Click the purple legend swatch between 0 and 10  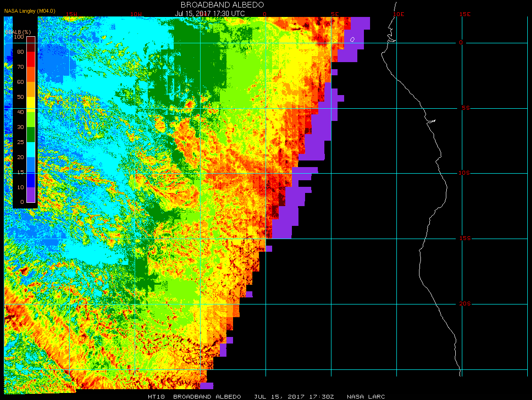pos(31,195)
